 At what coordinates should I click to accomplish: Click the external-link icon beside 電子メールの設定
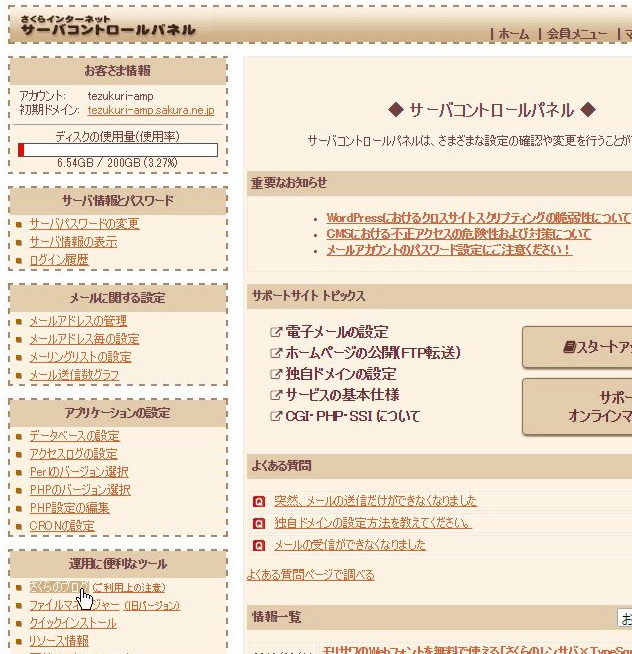(277, 333)
